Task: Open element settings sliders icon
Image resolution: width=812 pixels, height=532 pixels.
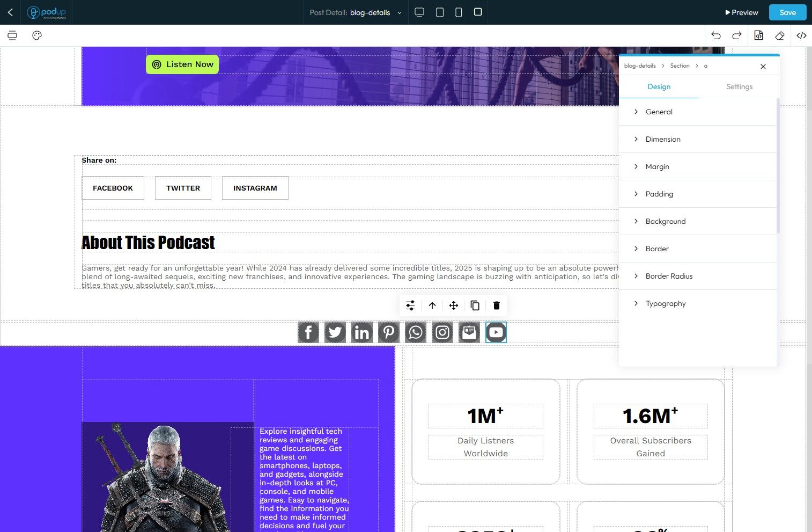Action: (x=410, y=305)
